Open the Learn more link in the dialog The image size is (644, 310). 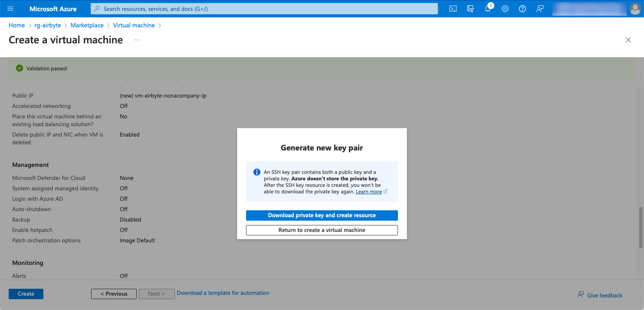pos(368,192)
